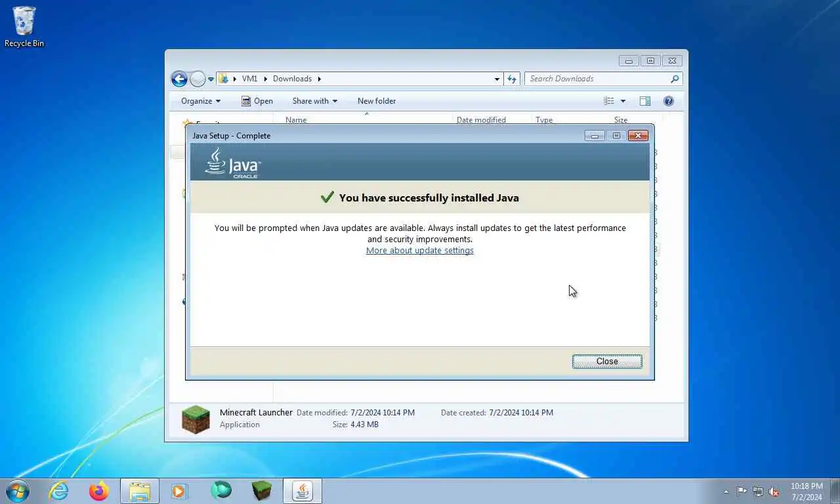The width and height of the screenshot is (840, 504).
Task: Expand the address bar history dropdown
Action: (497, 79)
